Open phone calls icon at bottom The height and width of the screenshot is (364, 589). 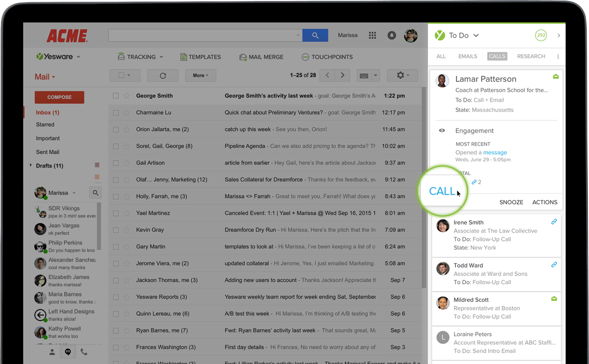[x=84, y=352]
